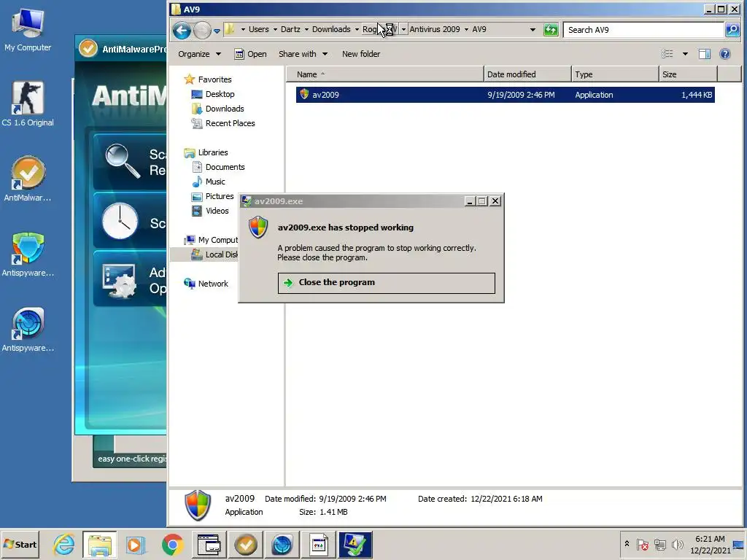
Task: Select Users in the breadcrumb path
Action: 259,29
